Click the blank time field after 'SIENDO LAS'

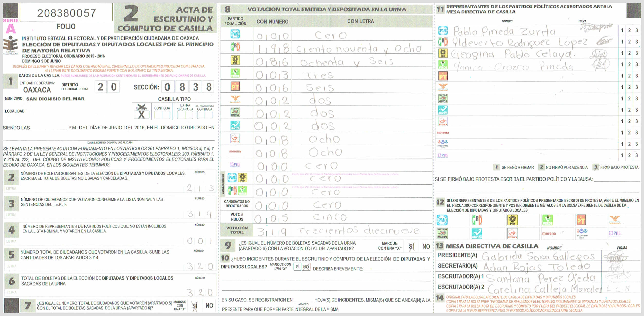pyautogui.click(x=49, y=127)
